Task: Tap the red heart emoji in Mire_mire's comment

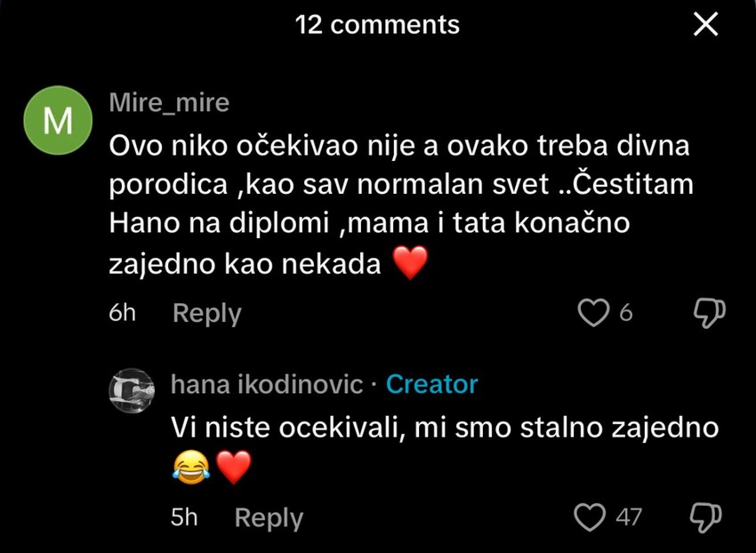Action: pyautogui.click(x=410, y=262)
